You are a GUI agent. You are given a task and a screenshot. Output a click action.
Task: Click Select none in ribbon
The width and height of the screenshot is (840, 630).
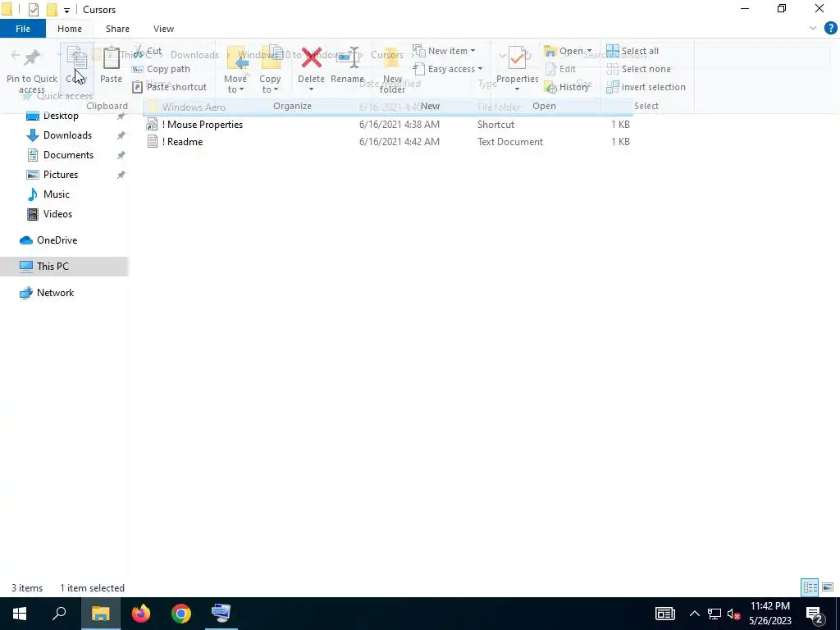[638, 69]
